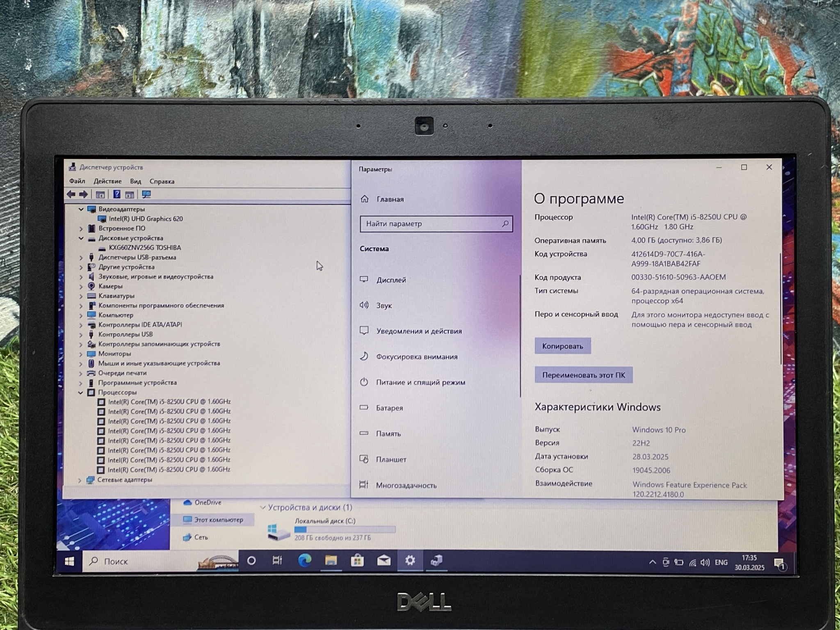Click the scan for hardware changes monitor icon

coord(146,194)
